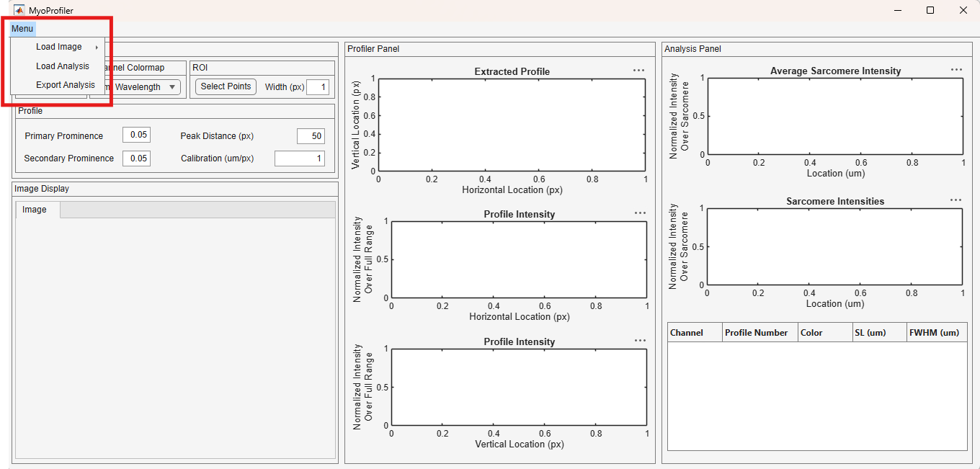Image resolution: width=980 pixels, height=469 pixels.
Task: Open the Menu in the menu bar
Action: click(22, 29)
